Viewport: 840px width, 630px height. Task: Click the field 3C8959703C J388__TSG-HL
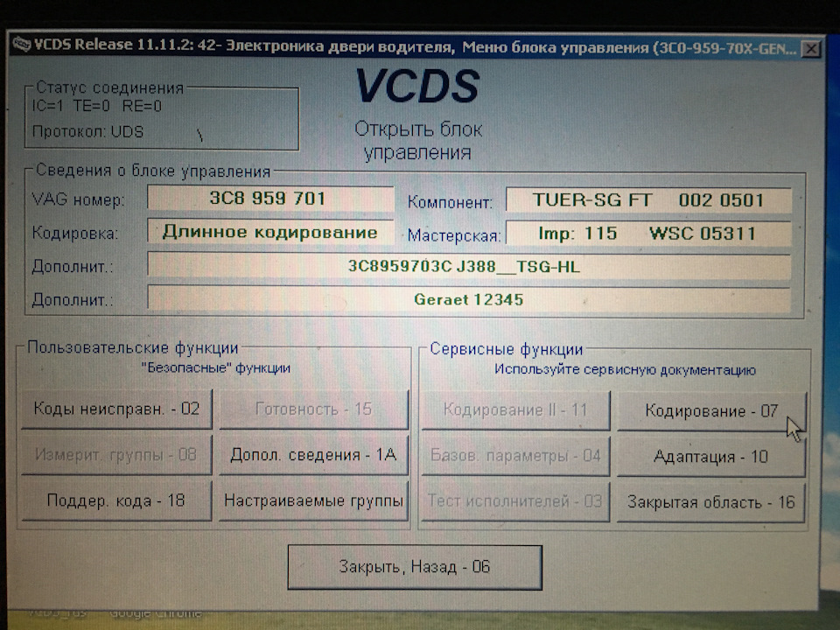tap(469, 266)
